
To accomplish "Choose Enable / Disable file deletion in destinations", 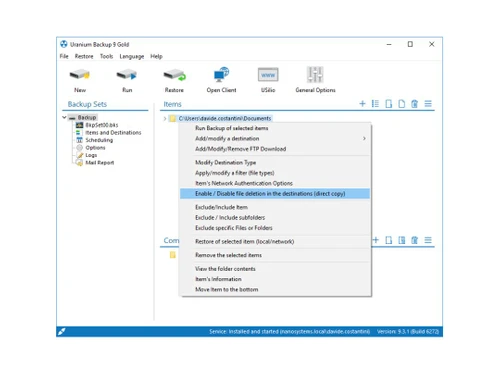I will 275,193.
